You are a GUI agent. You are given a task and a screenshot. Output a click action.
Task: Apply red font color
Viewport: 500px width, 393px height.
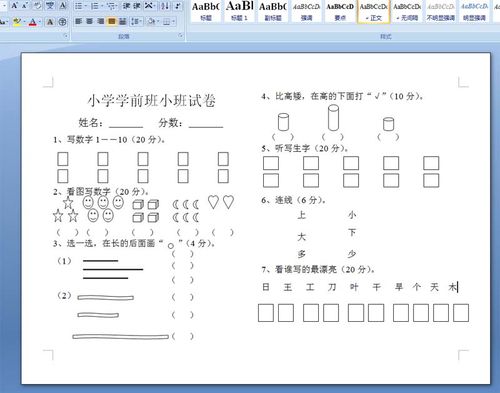[33, 22]
